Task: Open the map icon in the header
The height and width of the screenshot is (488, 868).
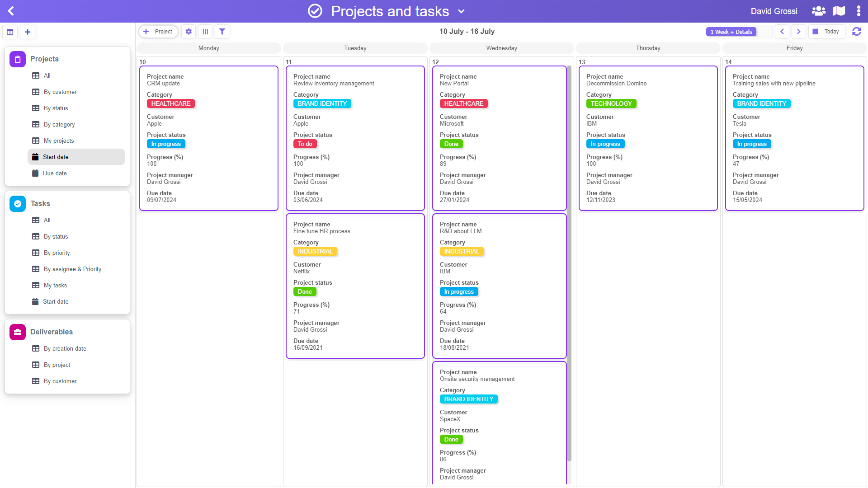Action: click(839, 11)
